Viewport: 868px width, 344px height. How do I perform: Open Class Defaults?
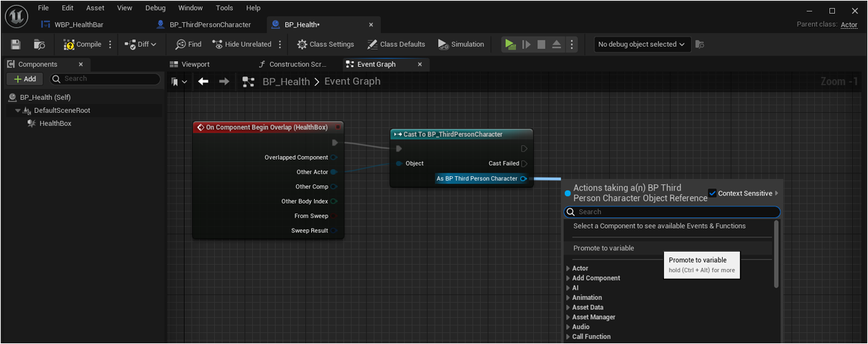pos(395,44)
